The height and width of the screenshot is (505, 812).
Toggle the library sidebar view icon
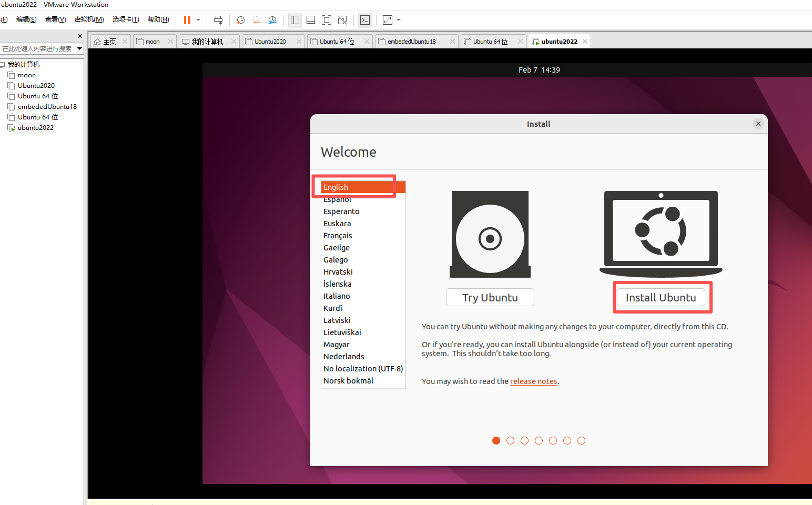[295, 20]
